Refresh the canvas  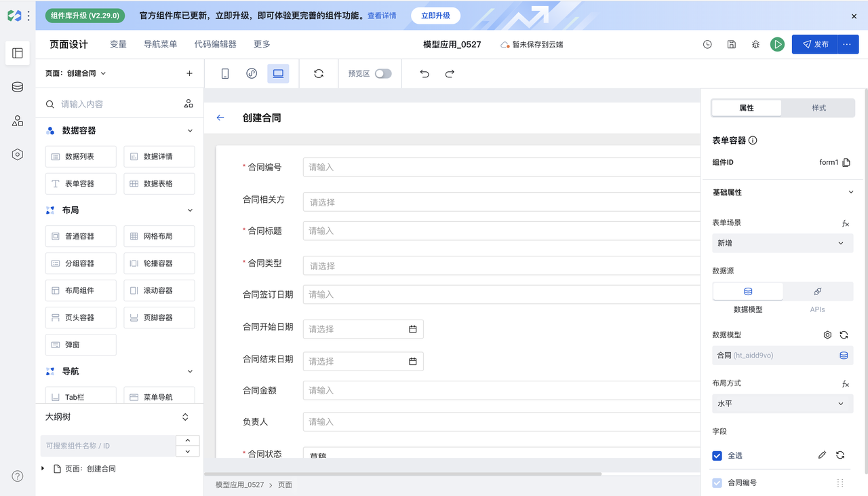(x=319, y=74)
